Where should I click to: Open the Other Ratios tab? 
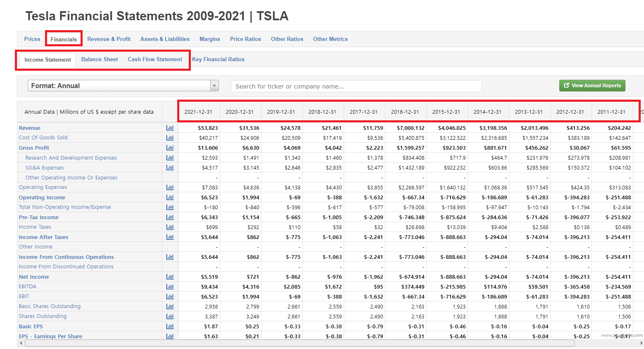[287, 39]
